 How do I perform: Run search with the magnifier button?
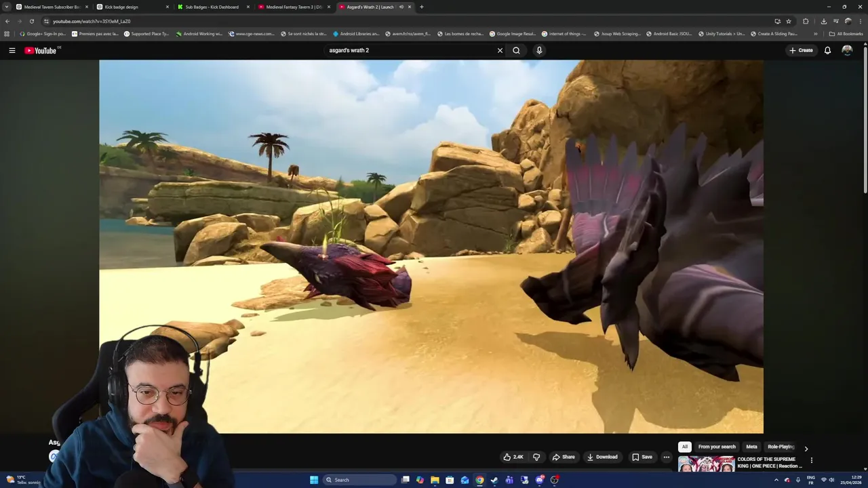(516, 50)
